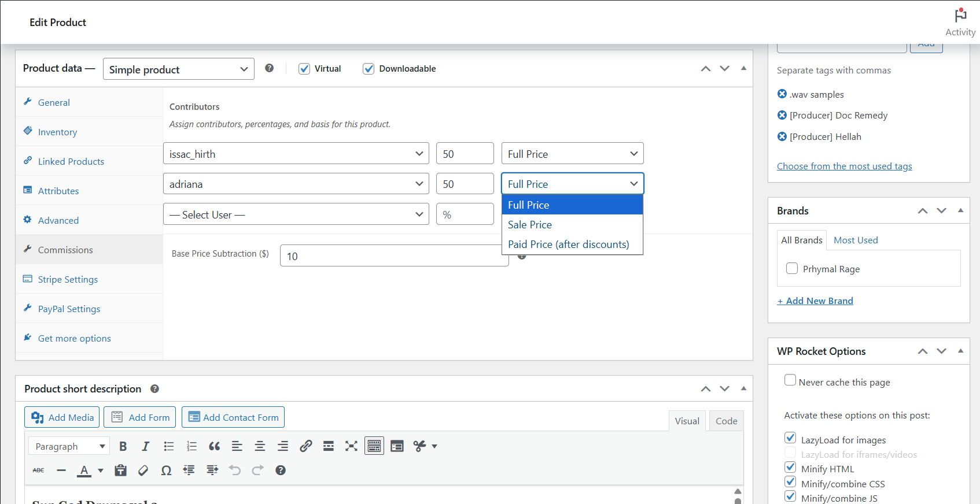Click the text color icon
This screenshot has width=980, height=504.
pyautogui.click(x=84, y=470)
